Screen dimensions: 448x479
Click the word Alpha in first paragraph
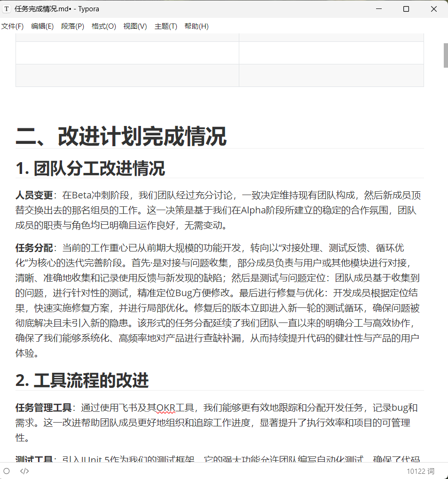coord(253,211)
